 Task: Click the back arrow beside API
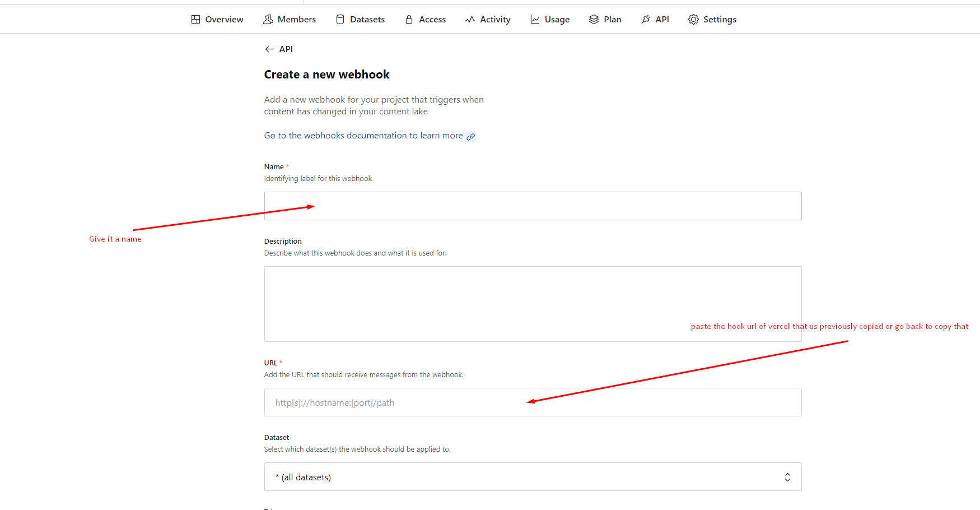pos(269,49)
